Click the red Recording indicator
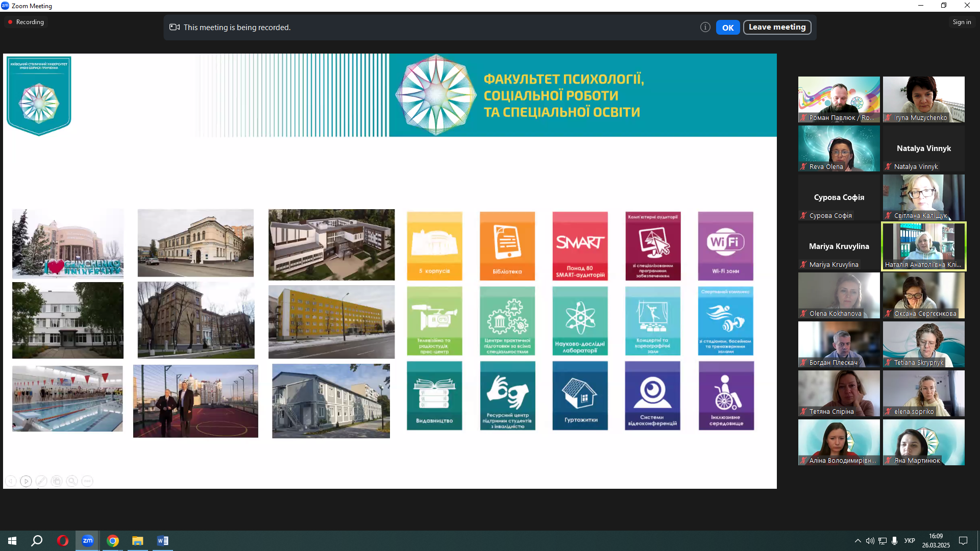This screenshot has width=980, height=551. tap(26, 22)
